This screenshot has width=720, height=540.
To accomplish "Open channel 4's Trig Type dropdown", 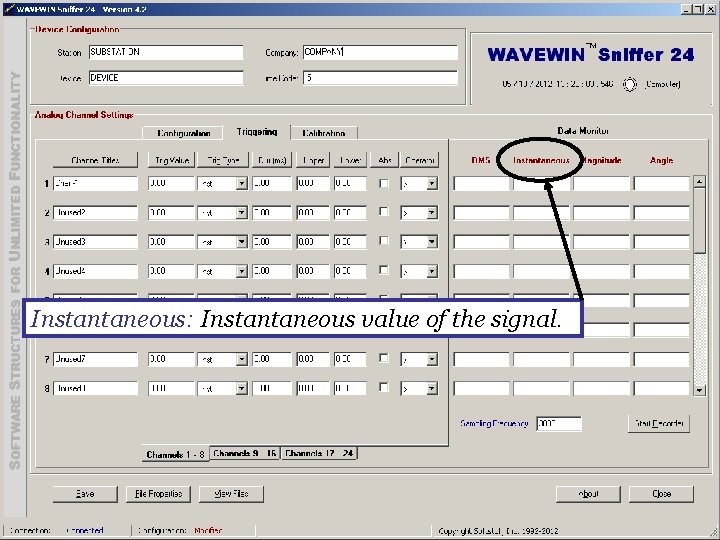I will tap(242, 271).
